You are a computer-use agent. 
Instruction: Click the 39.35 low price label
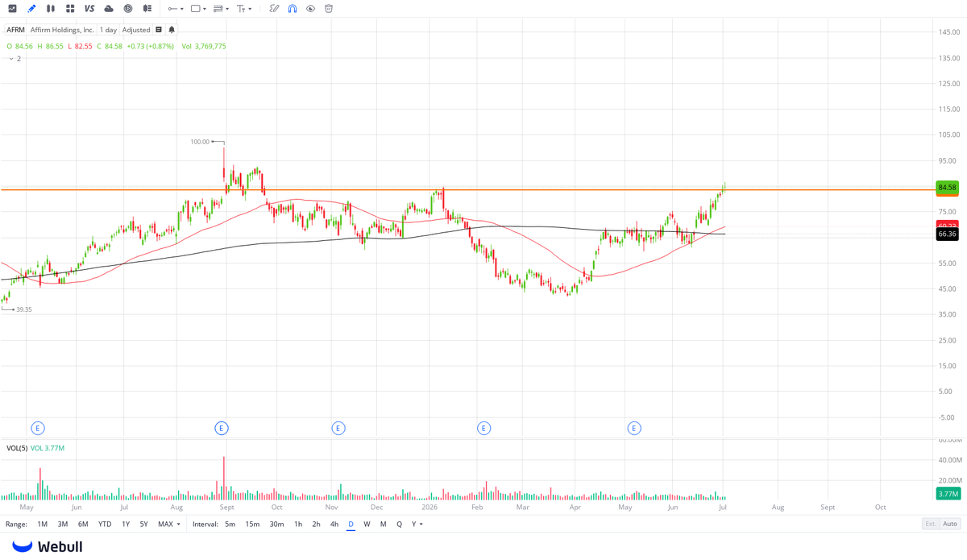point(24,309)
